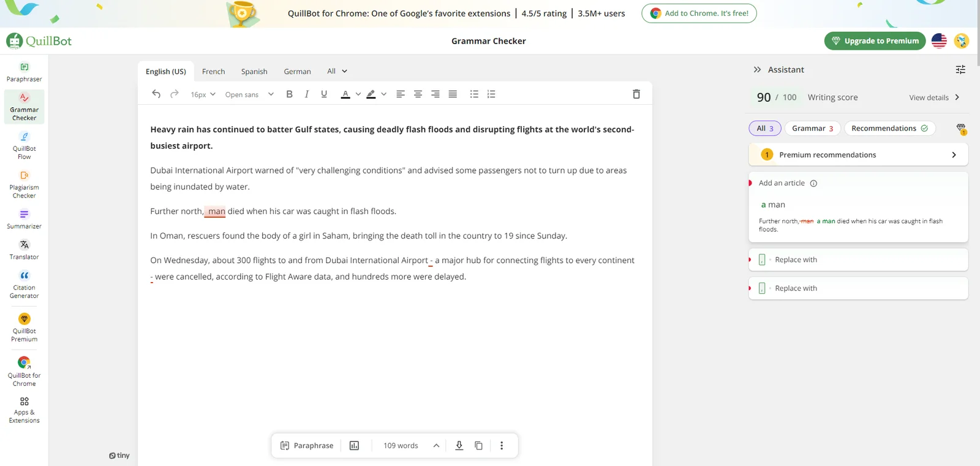Download the text using the export icon

coord(459,446)
